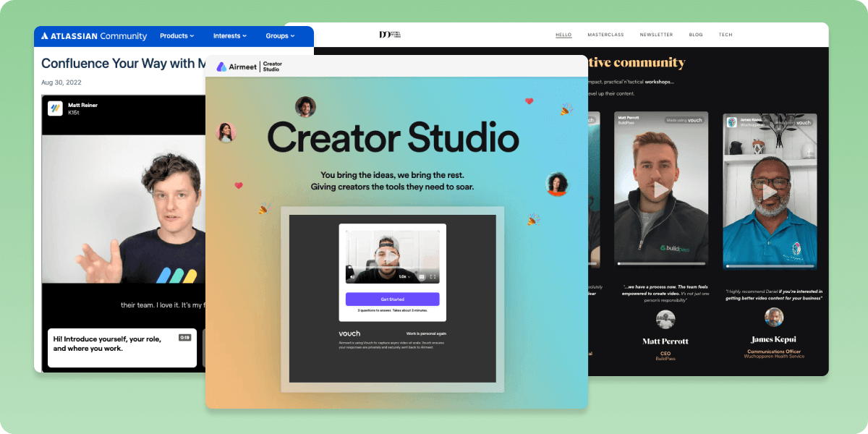Click James Kepui's round avatar photo
This screenshot has width=868, height=434.
(774, 317)
